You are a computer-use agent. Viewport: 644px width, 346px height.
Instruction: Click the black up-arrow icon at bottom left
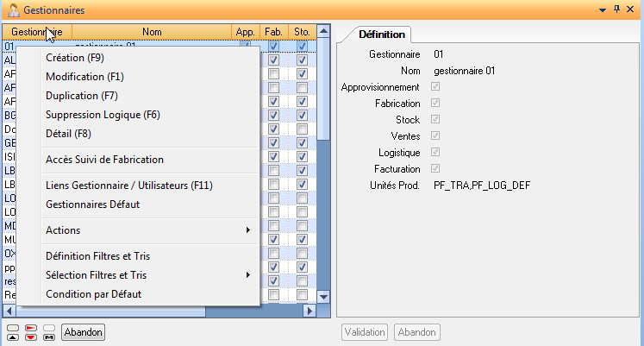[x=13, y=337]
